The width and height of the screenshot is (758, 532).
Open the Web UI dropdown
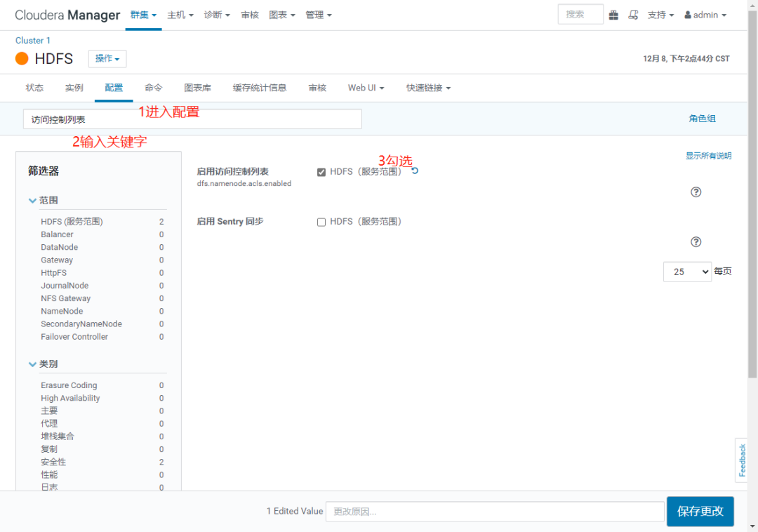click(x=366, y=88)
